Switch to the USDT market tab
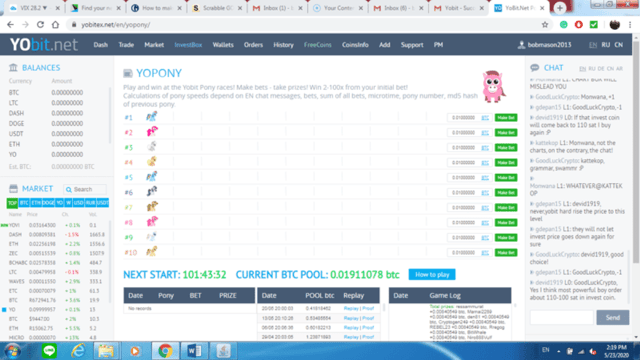Image resolution: width=640 pixels, height=360 pixels. tap(103, 202)
